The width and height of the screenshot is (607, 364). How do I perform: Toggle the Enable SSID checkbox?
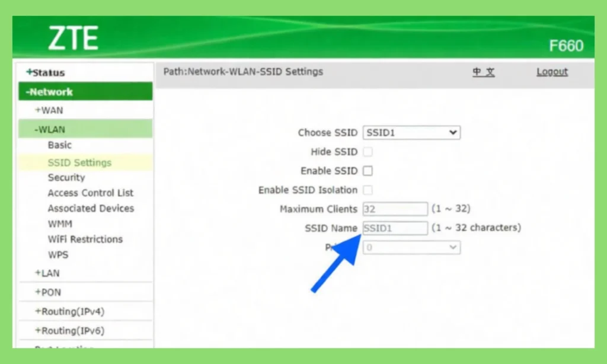coord(368,171)
